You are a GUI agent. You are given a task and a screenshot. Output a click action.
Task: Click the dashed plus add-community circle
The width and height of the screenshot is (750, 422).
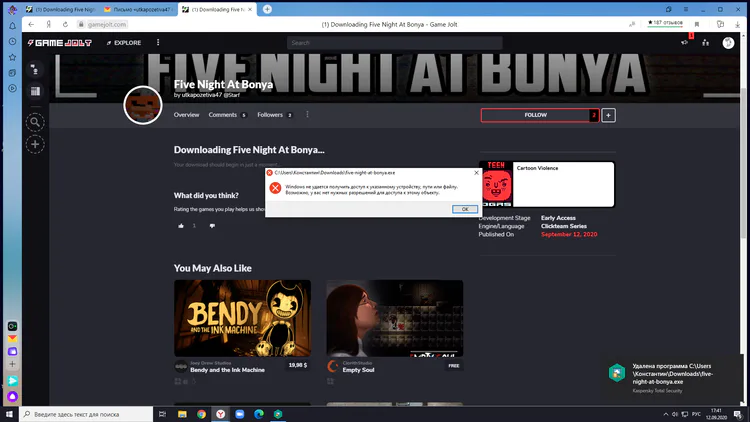(x=35, y=144)
